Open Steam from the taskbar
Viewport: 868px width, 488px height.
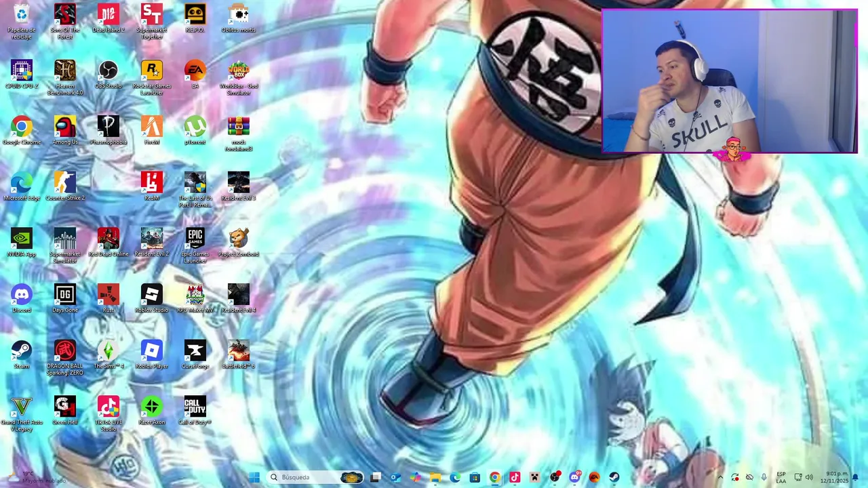[x=614, y=477]
